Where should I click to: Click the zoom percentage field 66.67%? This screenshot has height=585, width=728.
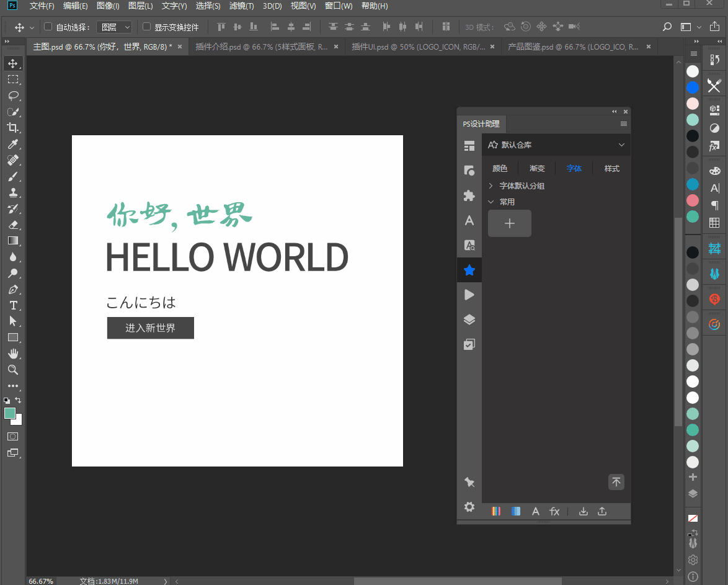41,581
